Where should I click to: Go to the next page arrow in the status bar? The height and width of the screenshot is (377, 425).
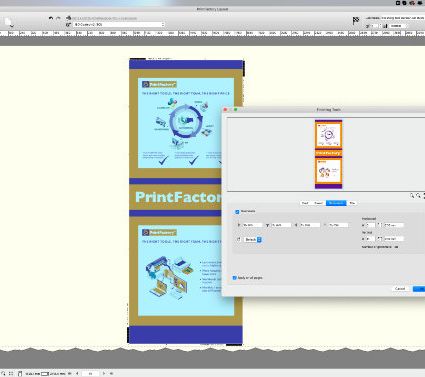tap(104, 374)
